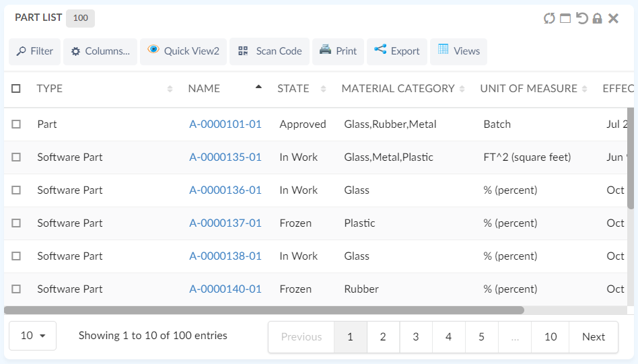Click the lock icon in panel header

pos(597,18)
